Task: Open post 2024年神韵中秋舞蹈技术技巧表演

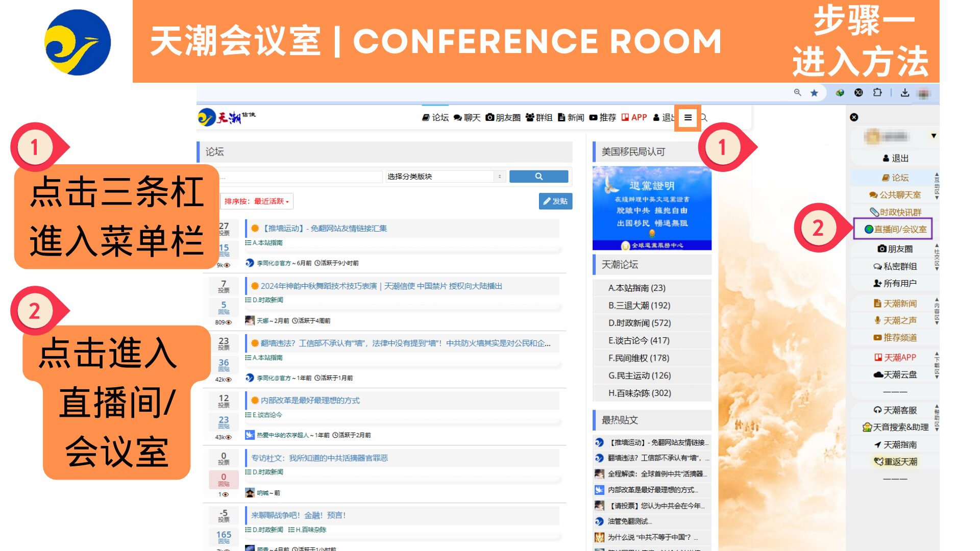Action: 381,286
